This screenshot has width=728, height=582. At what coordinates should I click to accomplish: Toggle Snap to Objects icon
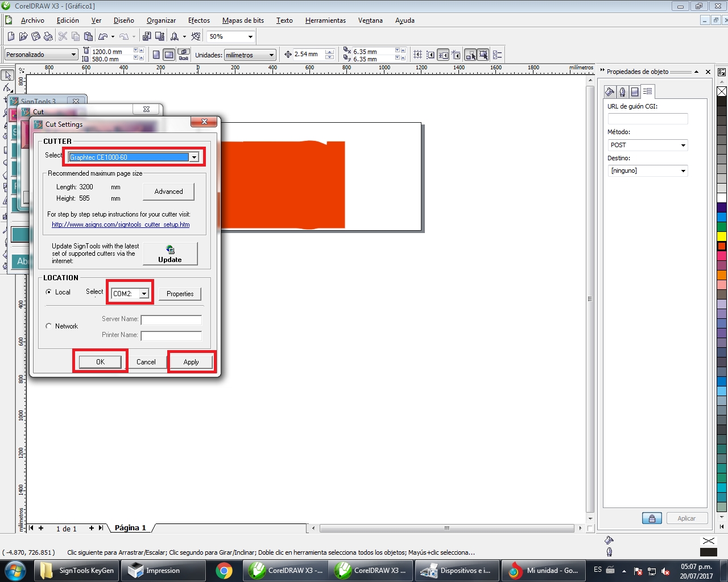tap(443, 55)
